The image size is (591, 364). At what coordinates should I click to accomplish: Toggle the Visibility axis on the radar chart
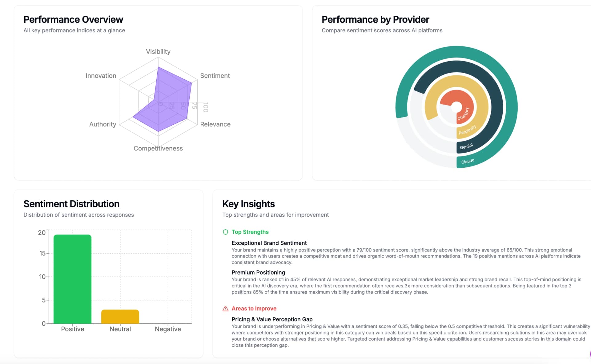coord(158,51)
